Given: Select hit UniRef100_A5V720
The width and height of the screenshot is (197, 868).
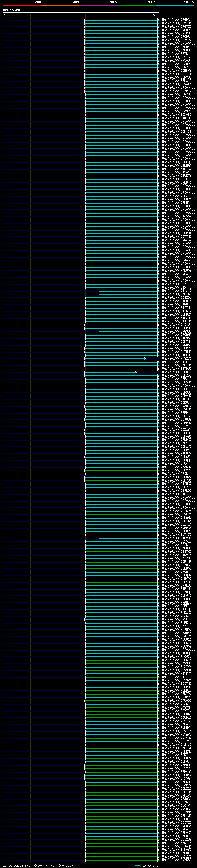Looking at the screenshot, I should pyautogui.click(x=176, y=711).
